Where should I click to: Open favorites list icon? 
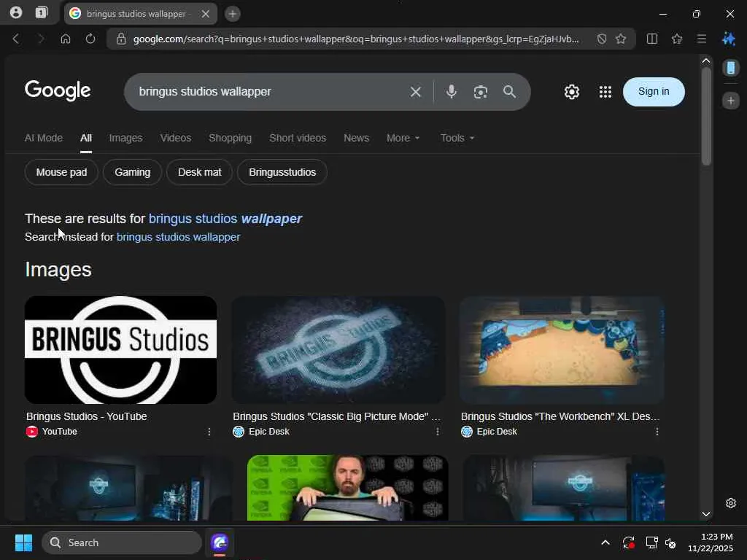click(677, 39)
